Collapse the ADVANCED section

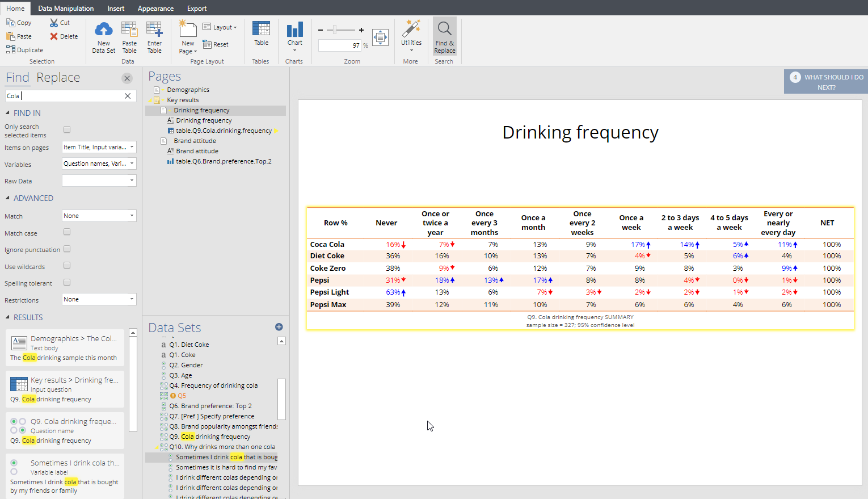pos(8,198)
